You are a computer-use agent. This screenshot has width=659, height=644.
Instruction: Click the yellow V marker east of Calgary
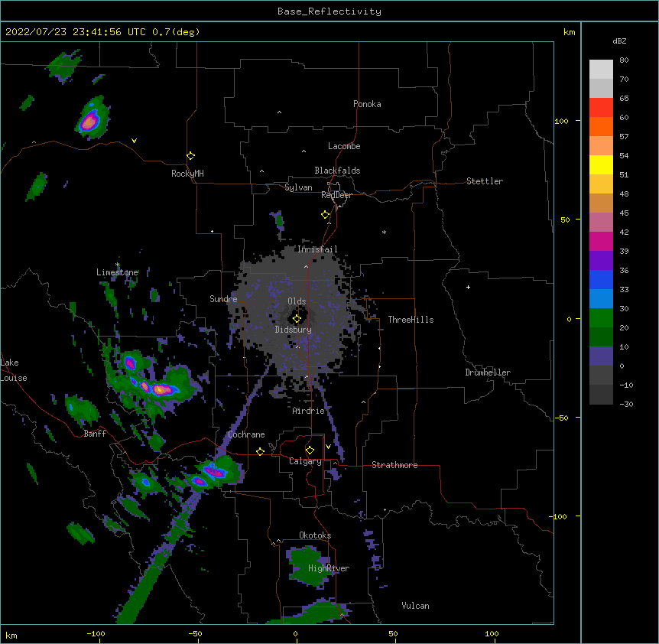[x=328, y=447]
